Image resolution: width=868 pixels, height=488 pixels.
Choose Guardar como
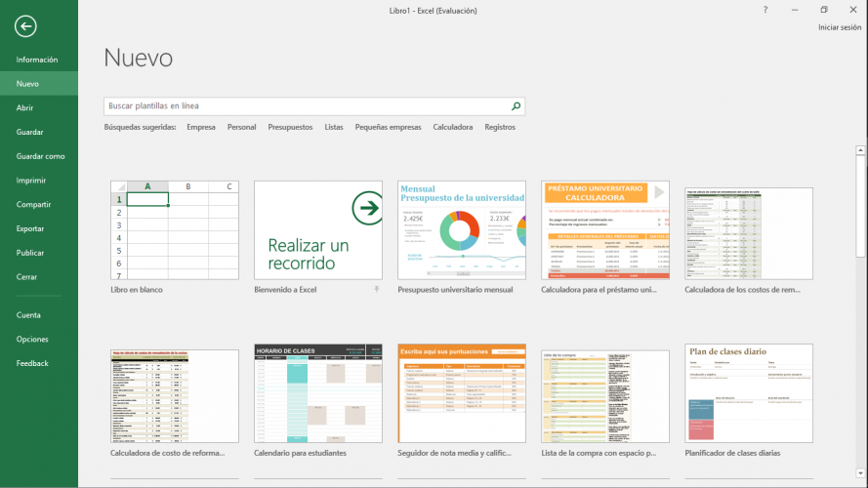coord(39,156)
